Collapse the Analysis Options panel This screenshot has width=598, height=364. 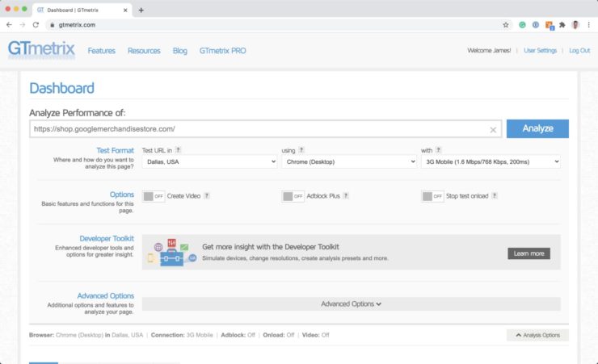pos(537,335)
